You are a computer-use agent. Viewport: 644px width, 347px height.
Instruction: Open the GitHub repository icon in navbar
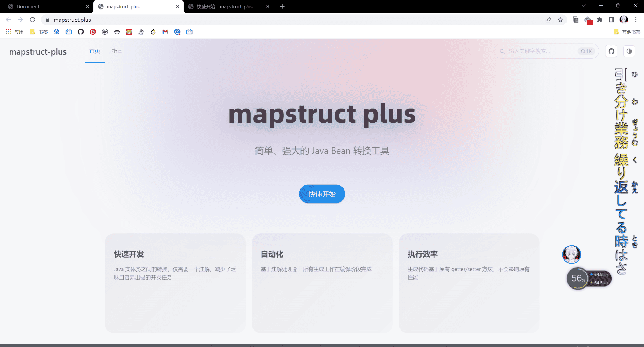[x=611, y=51]
